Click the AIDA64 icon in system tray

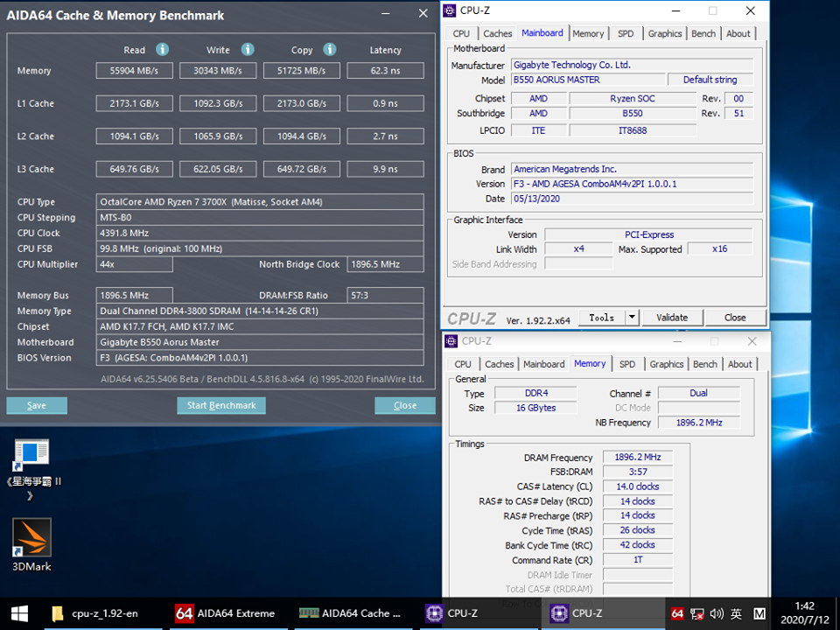tap(679, 613)
